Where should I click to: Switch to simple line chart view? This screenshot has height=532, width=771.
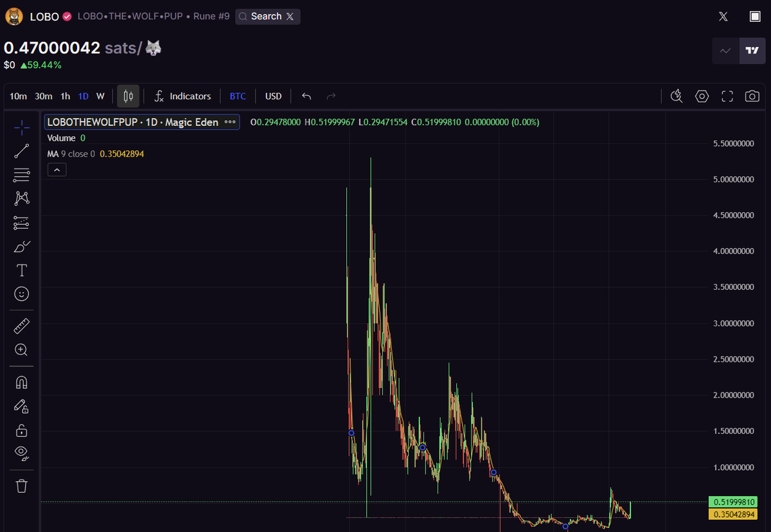coord(725,51)
